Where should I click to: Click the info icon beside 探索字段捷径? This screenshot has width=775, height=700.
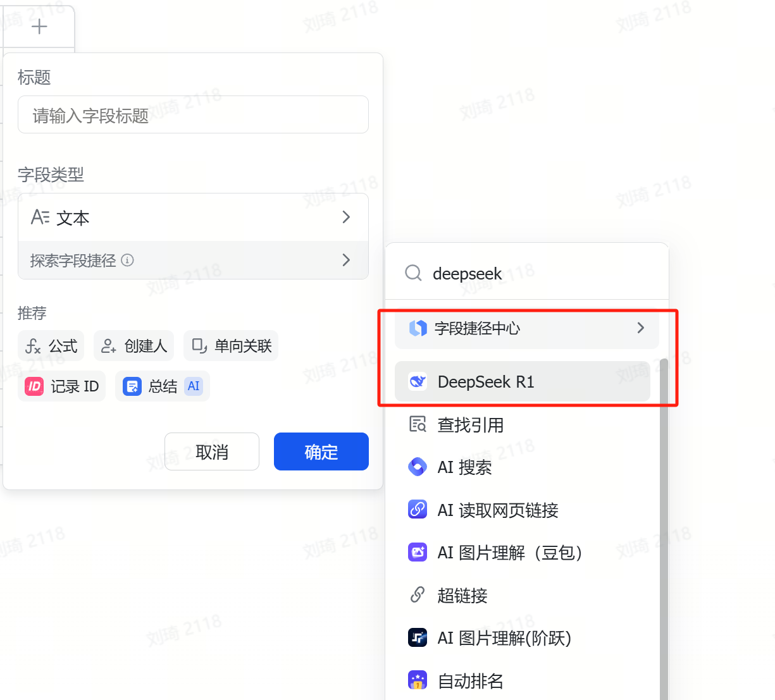tap(128, 260)
